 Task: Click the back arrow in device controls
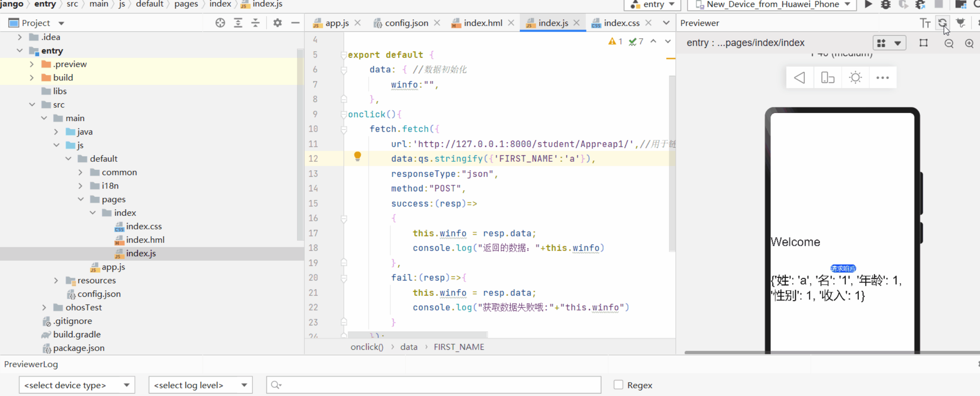tap(800, 77)
